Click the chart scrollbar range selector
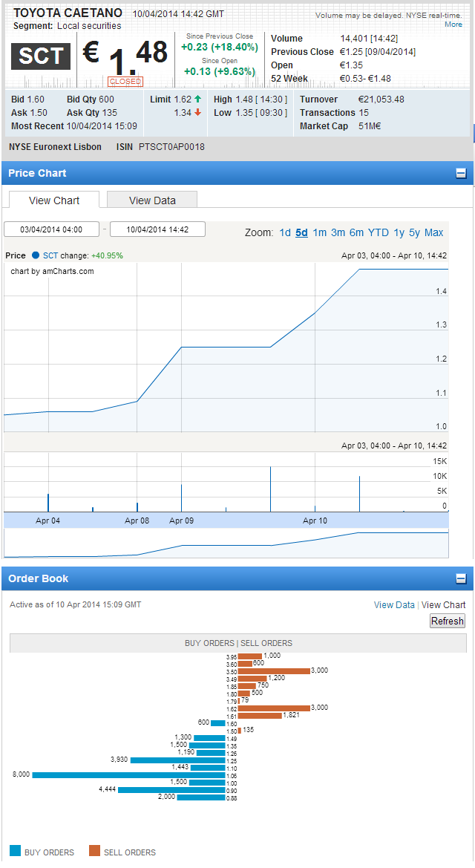 pos(226,544)
